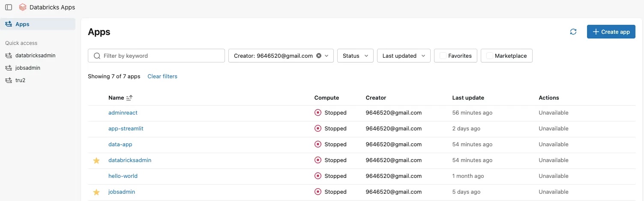Viewport: 644px width, 201px height.
Task: Click '1 month ago' in hello-world row
Action: click(468, 176)
